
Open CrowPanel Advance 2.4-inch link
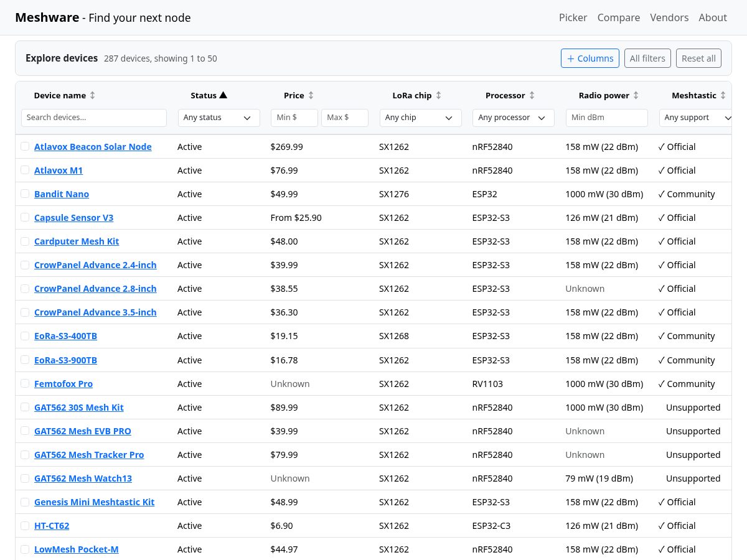pos(95,265)
